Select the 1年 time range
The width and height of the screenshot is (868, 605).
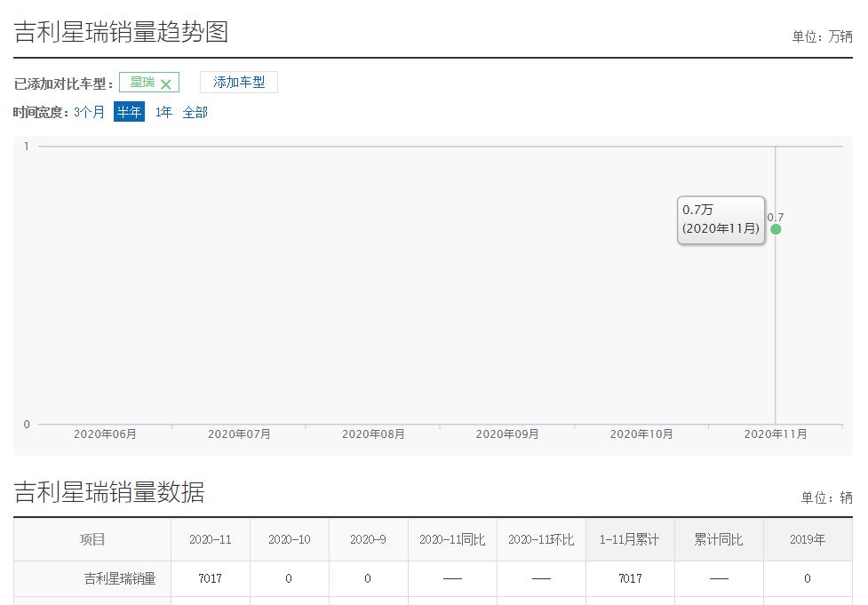163,112
